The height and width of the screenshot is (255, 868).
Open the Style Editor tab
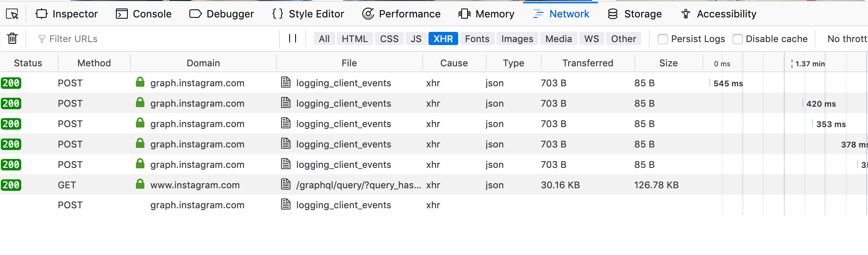click(x=308, y=14)
